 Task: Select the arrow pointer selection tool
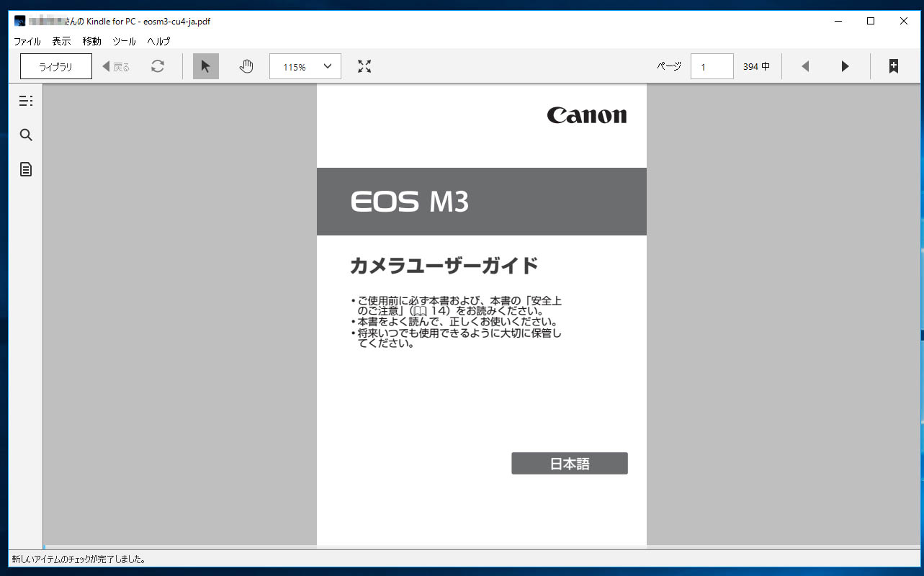206,66
